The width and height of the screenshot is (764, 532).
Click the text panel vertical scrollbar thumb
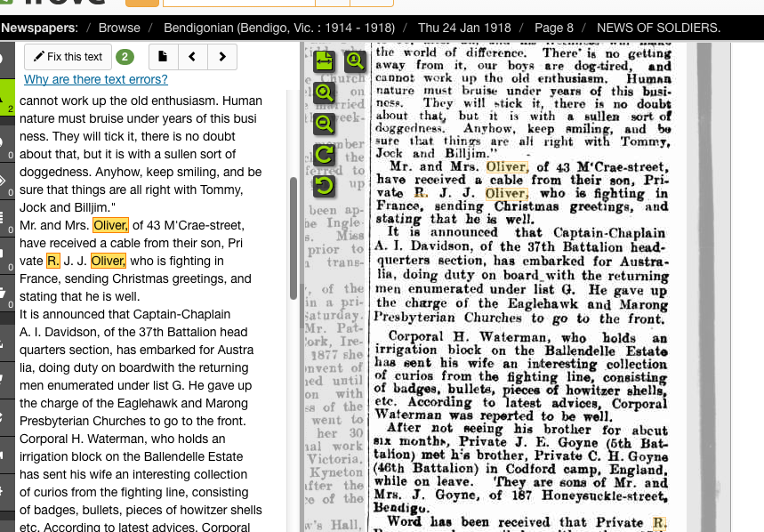click(294, 238)
